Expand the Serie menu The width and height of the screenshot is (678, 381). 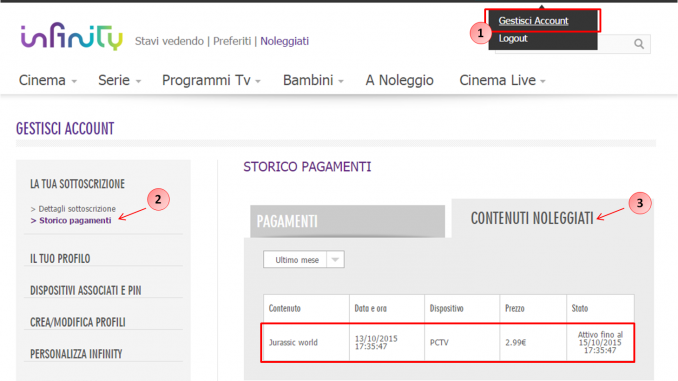119,80
